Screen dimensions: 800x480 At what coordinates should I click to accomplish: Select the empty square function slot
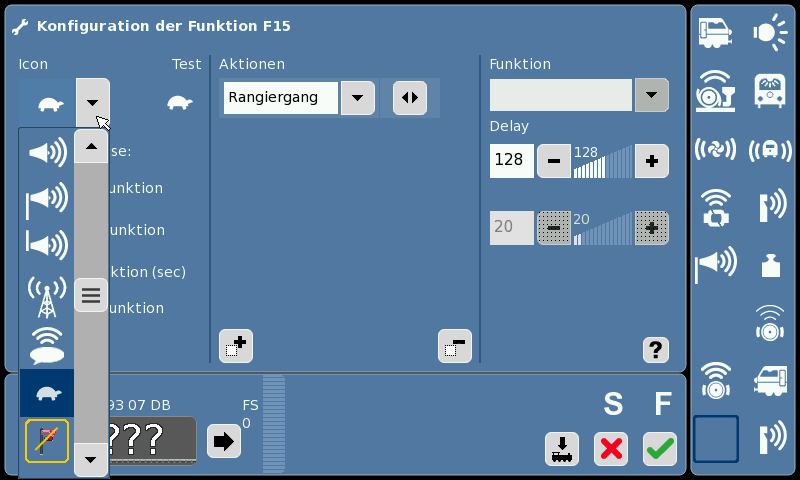pos(715,439)
